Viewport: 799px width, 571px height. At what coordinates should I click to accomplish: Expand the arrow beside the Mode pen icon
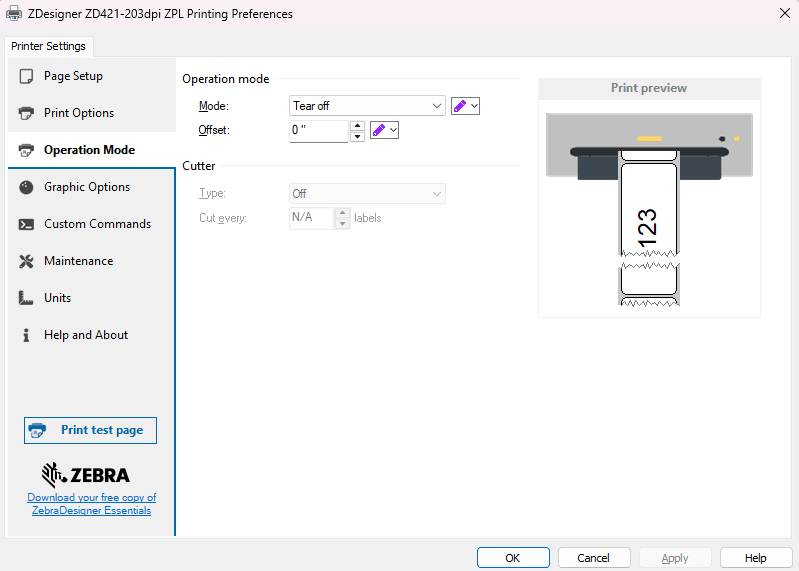474,106
